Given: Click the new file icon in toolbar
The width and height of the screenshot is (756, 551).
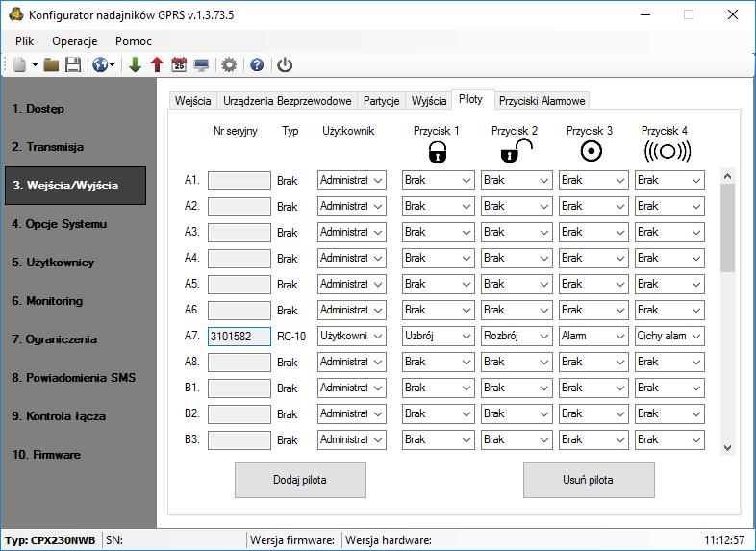Looking at the screenshot, I should (20, 64).
